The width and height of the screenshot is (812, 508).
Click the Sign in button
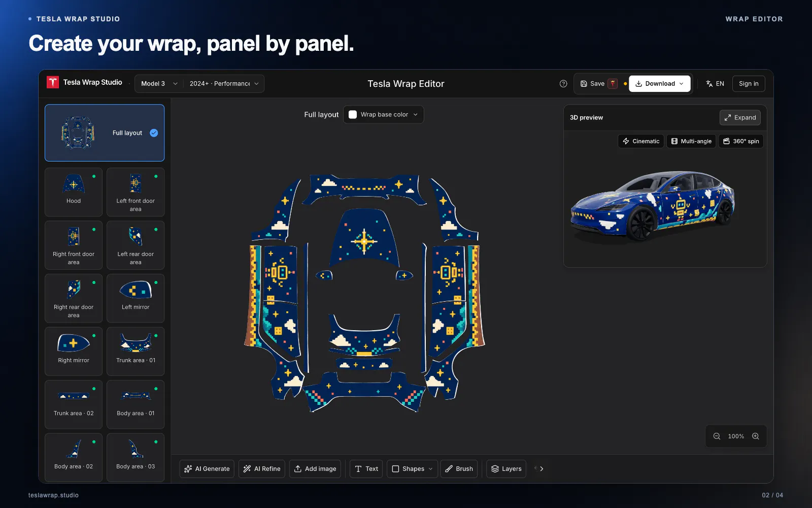749,84
